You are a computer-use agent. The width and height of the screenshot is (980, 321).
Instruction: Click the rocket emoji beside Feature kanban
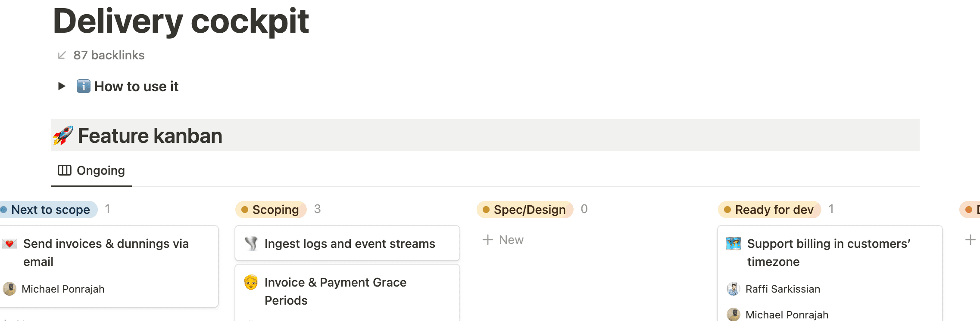tap(63, 136)
